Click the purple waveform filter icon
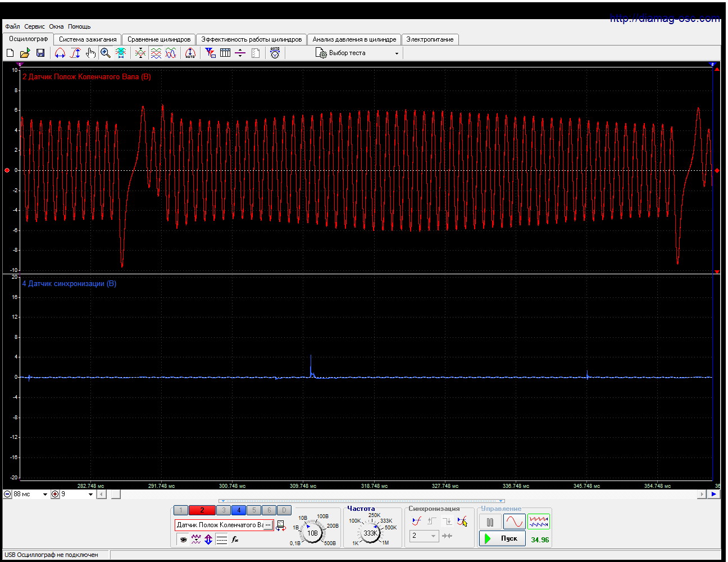 195,540
